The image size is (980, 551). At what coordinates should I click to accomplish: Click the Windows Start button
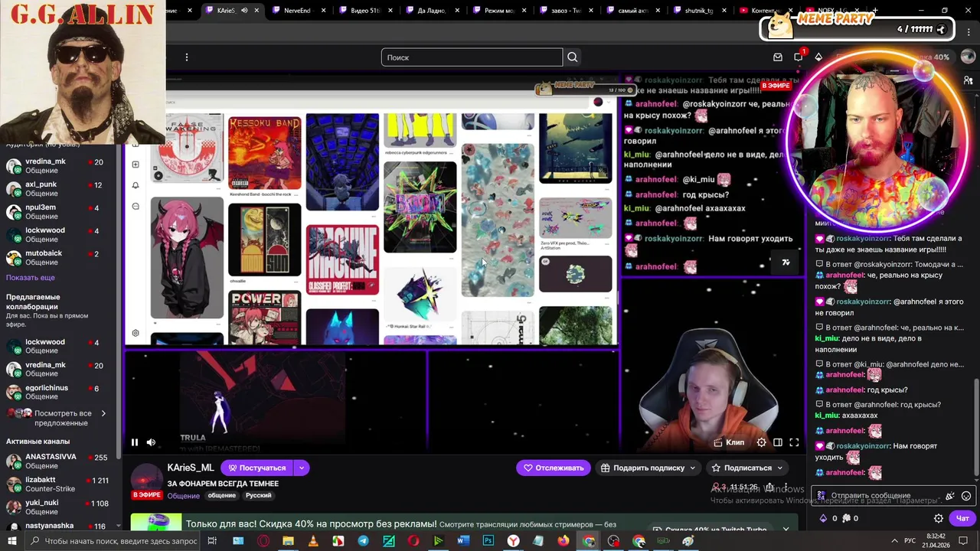pyautogui.click(x=13, y=541)
